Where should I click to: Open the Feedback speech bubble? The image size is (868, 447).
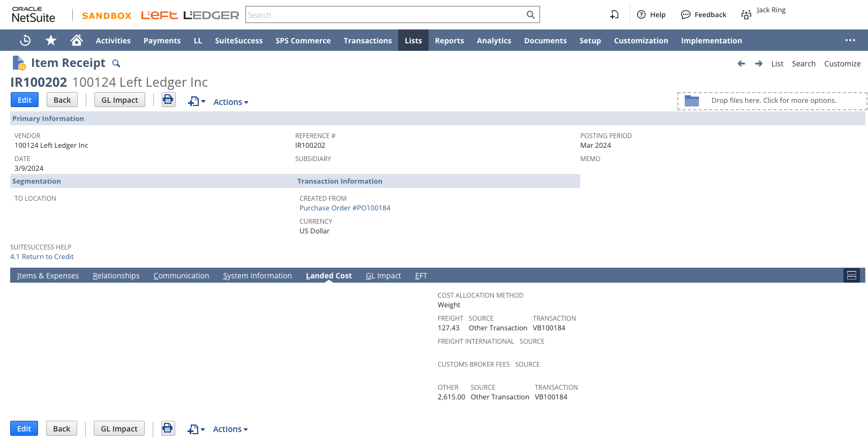coord(686,14)
